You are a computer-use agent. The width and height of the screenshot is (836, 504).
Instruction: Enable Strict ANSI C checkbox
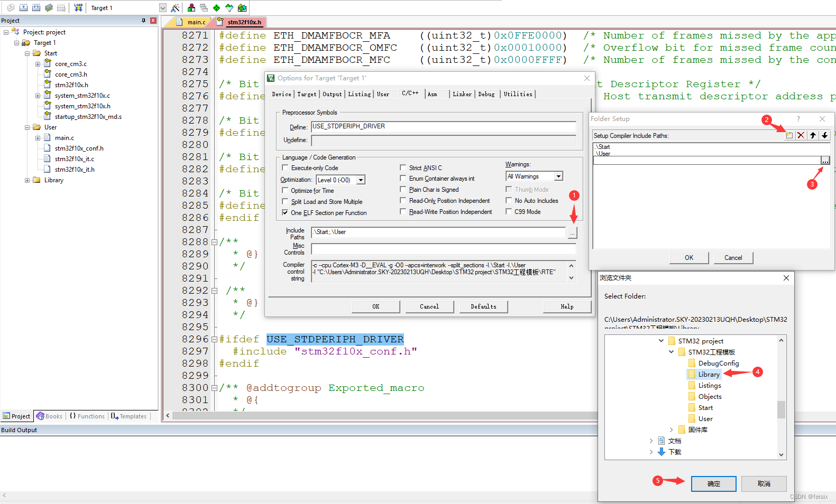click(x=403, y=167)
